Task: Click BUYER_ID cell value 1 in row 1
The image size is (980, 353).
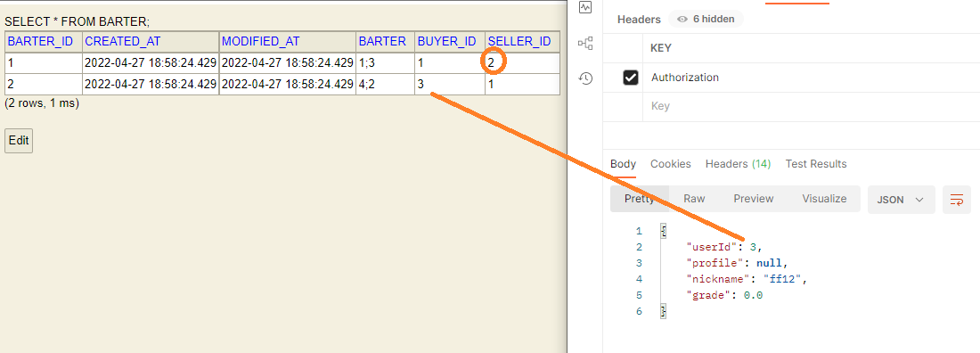Action: click(x=450, y=62)
